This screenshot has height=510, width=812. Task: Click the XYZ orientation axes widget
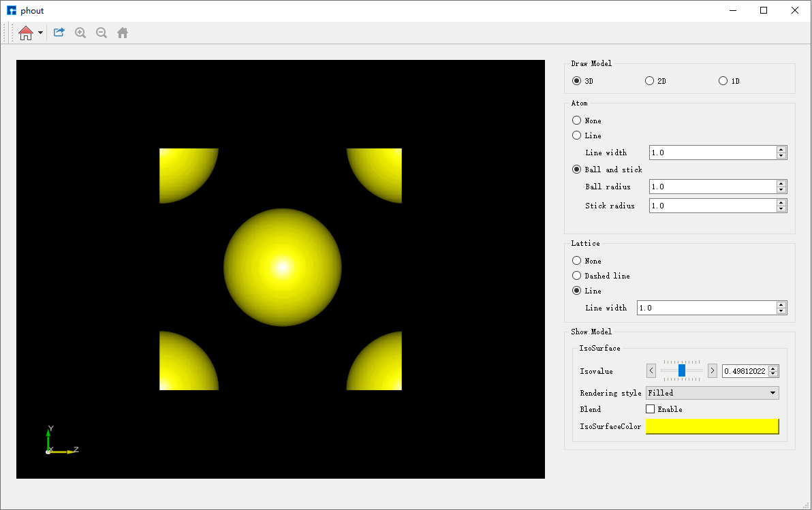[x=58, y=442]
